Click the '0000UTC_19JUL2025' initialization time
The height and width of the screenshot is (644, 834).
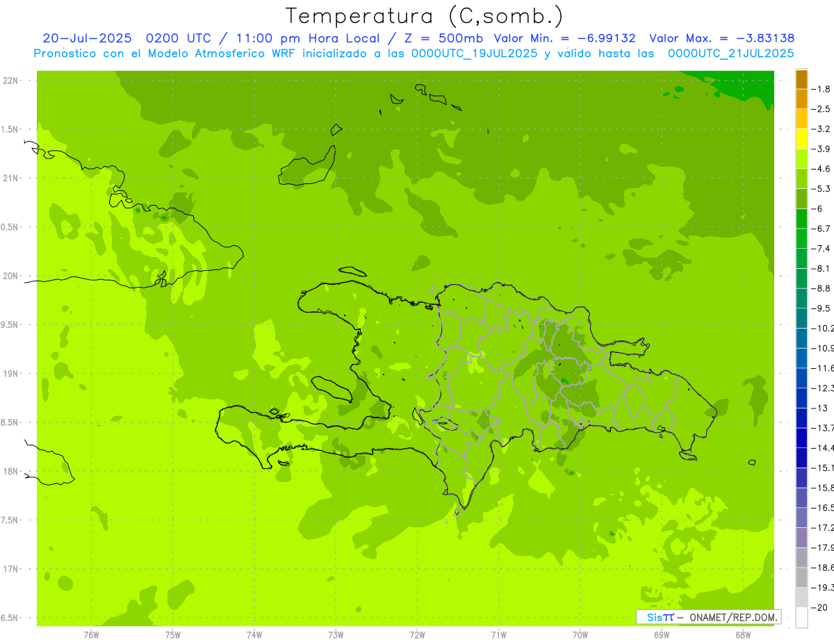tap(475, 53)
